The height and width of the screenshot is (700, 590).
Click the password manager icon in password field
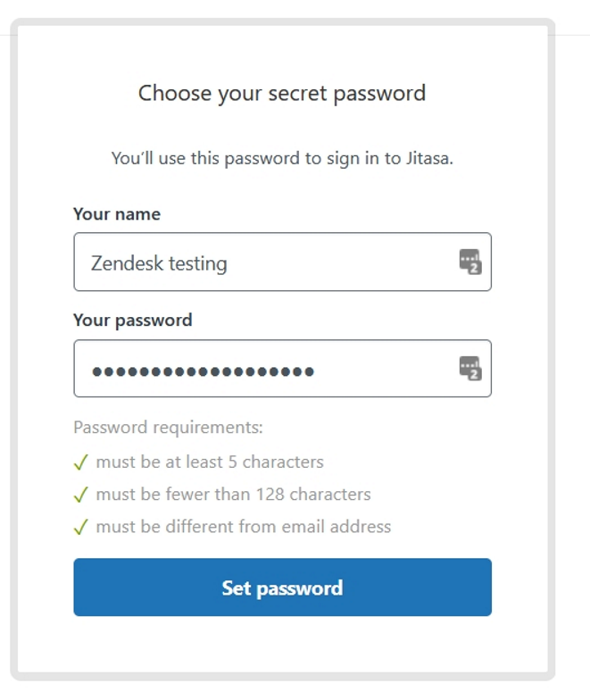[x=470, y=368]
